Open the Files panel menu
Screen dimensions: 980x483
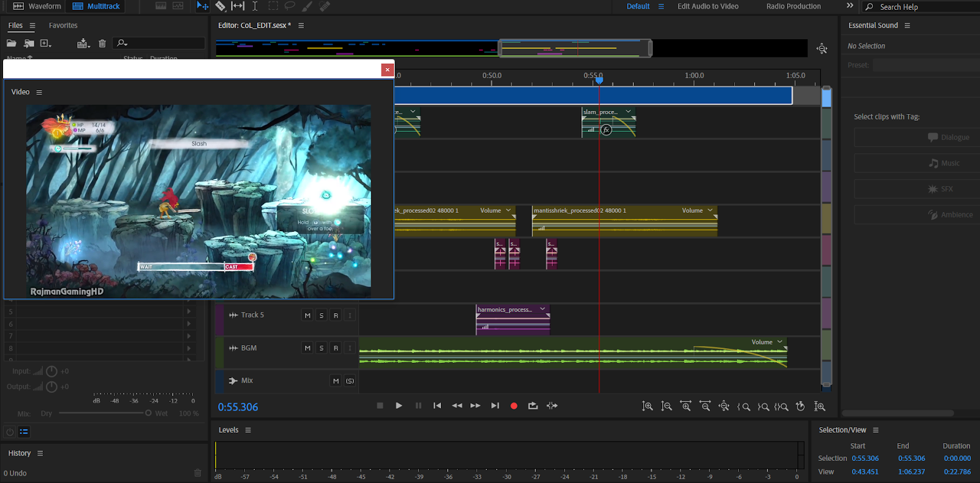coord(32,26)
